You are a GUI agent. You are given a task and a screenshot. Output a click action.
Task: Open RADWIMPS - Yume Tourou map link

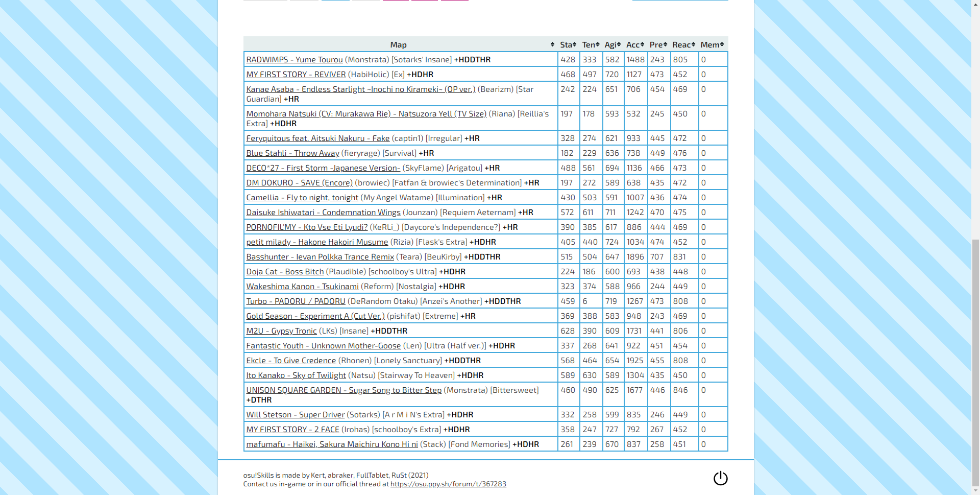pyautogui.click(x=295, y=60)
